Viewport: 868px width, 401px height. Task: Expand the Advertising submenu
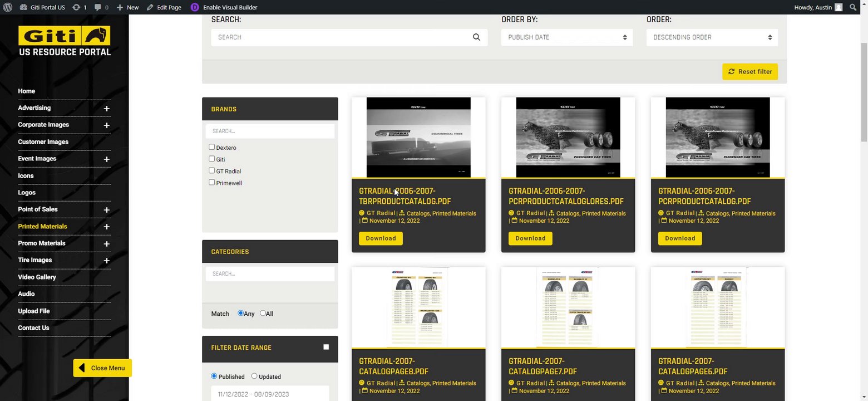pos(106,109)
